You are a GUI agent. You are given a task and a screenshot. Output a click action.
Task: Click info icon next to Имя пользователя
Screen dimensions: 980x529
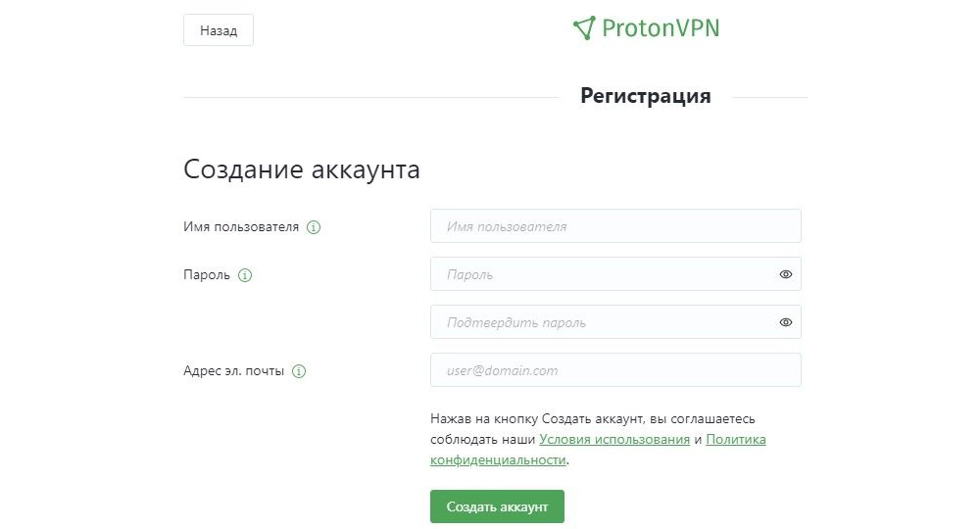coord(314,227)
